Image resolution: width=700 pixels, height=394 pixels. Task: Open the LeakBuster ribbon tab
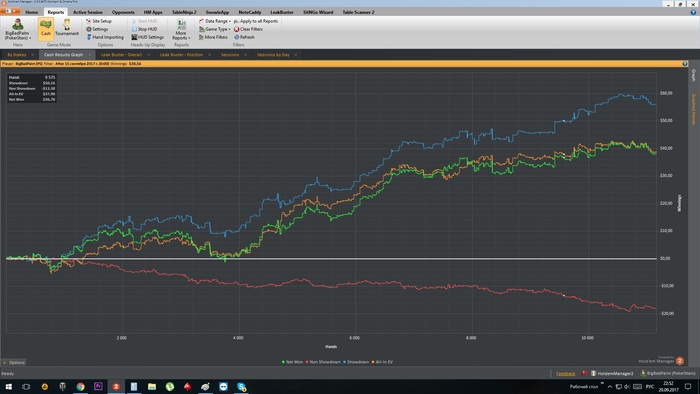pos(282,12)
